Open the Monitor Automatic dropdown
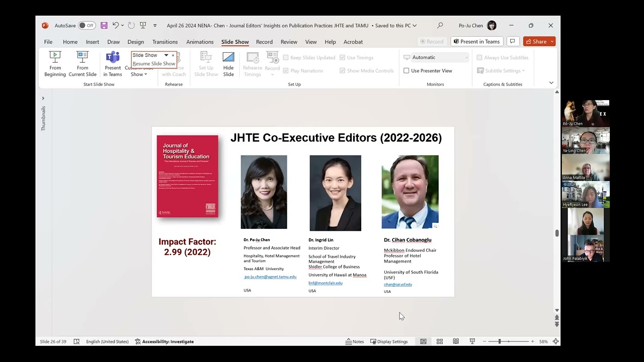The width and height of the screenshot is (644, 362). (440, 57)
